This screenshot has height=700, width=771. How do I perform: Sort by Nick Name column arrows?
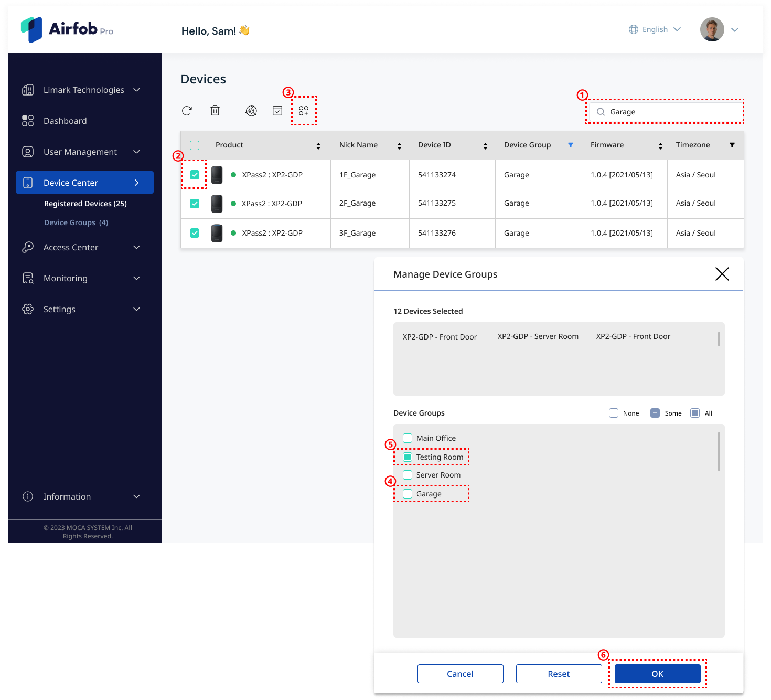point(399,146)
